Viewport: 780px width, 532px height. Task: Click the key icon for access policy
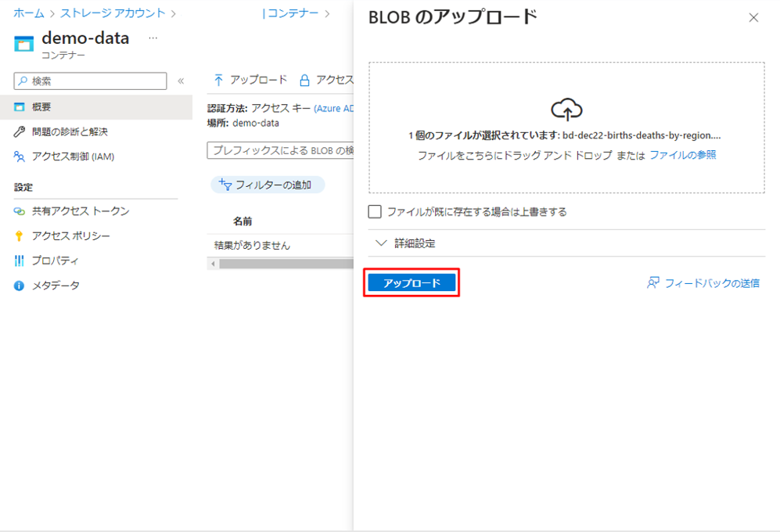click(x=19, y=236)
